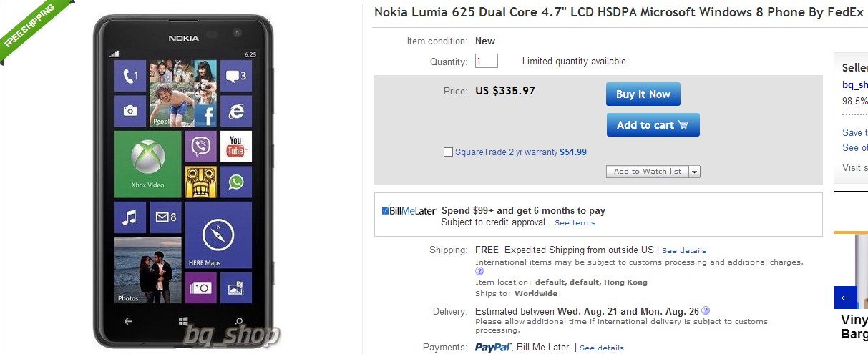Click the YouTube tile on the phone image
868x354 pixels.
[235, 146]
